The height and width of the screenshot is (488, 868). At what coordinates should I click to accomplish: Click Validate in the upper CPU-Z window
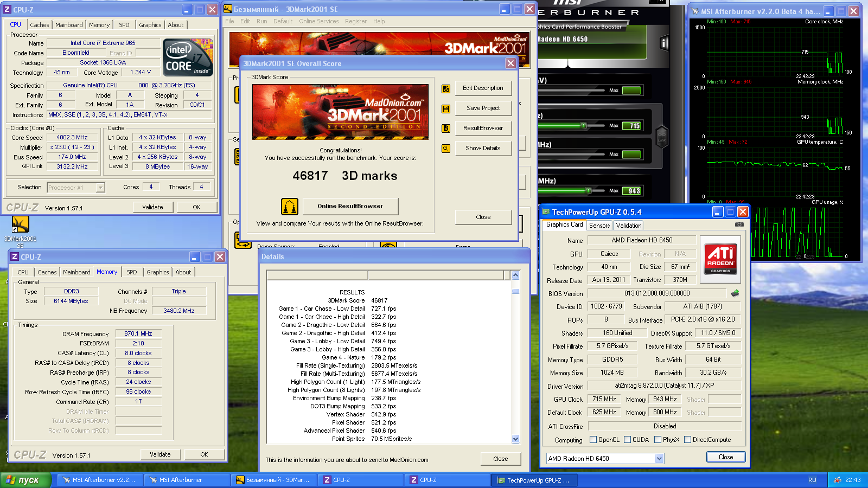(152, 207)
